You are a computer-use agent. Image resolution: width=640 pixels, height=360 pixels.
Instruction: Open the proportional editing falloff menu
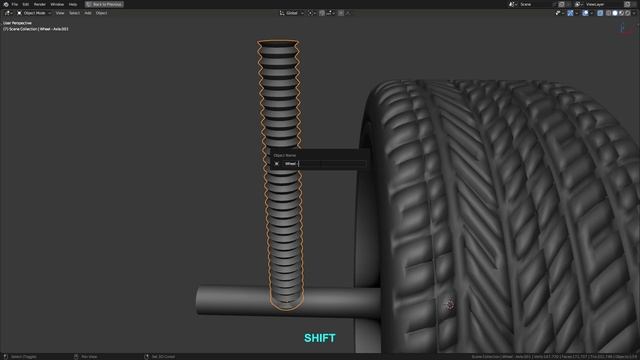point(348,13)
